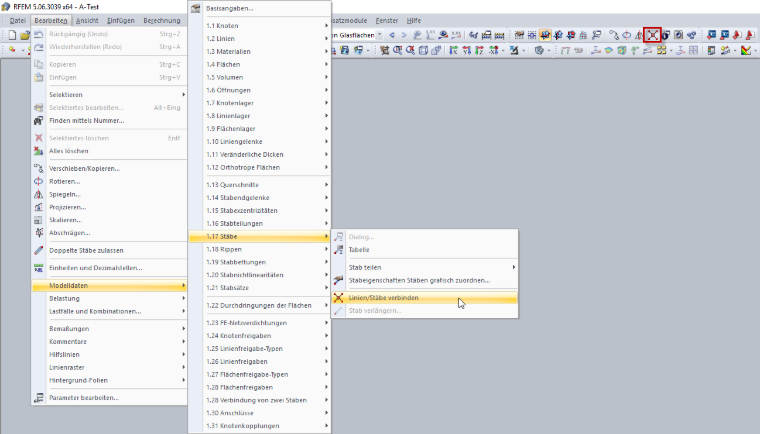Click the Y-axis view toolbar icon
This screenshot has height=434, width=760.
click(x=467, y=50)
